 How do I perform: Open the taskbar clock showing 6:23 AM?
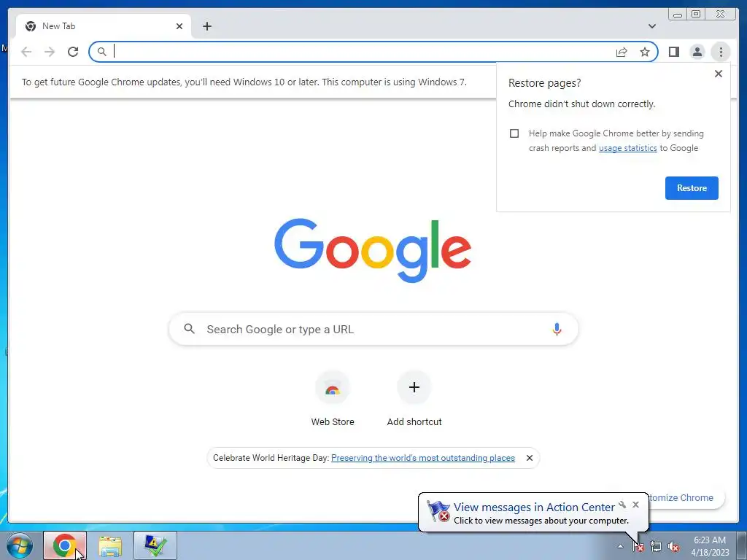tap(710, 546)
